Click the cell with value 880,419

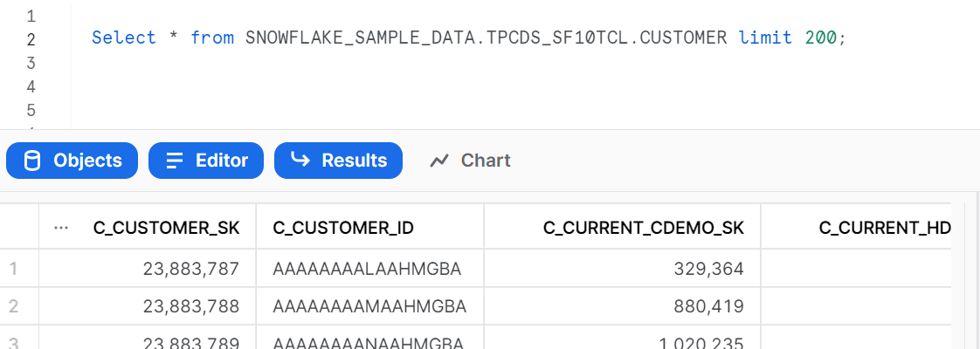pyautogui.click(x=706, y=306)
